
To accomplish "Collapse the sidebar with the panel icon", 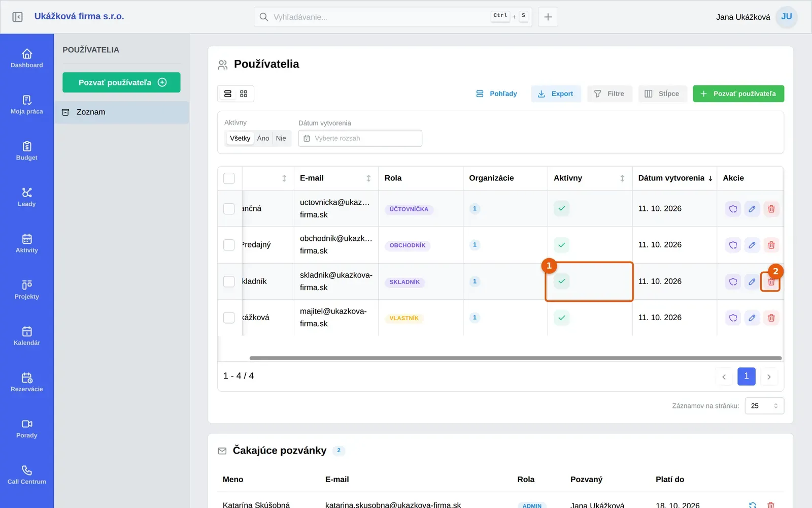I will tap(17, 17).
